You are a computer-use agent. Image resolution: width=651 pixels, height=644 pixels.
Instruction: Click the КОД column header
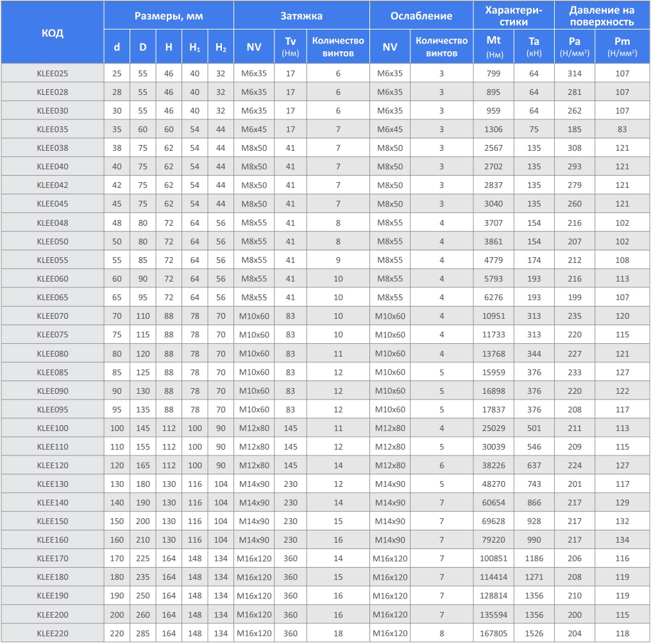tap(53, 33)
